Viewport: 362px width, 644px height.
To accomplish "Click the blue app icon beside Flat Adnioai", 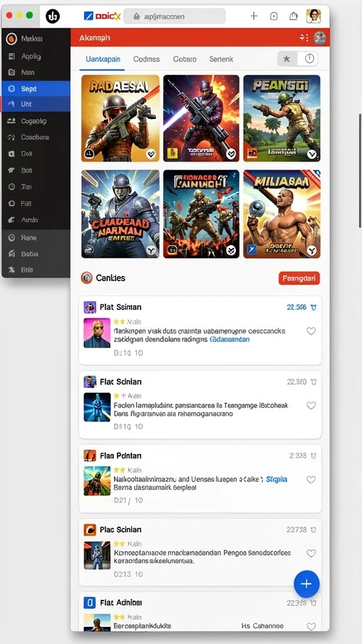I will [89, 602].
